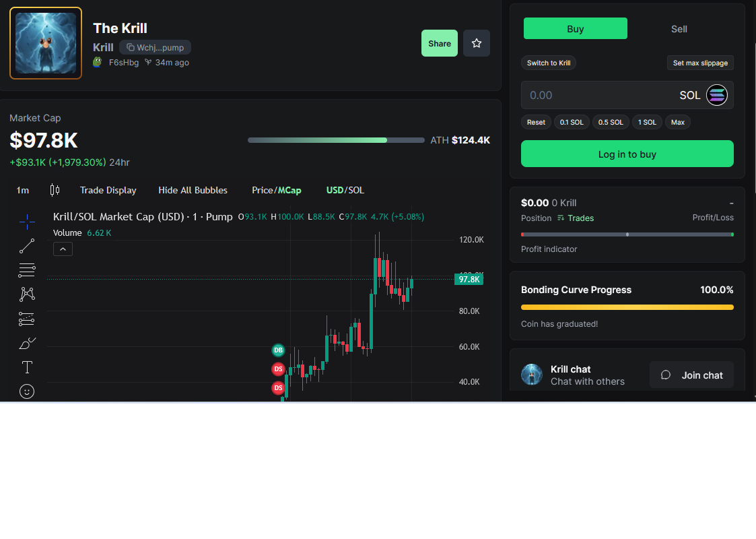Image resolution: width=756 pixels, height=539 pixels.
Task: Collapse the chart legend chevron
Action: [63, 249]
